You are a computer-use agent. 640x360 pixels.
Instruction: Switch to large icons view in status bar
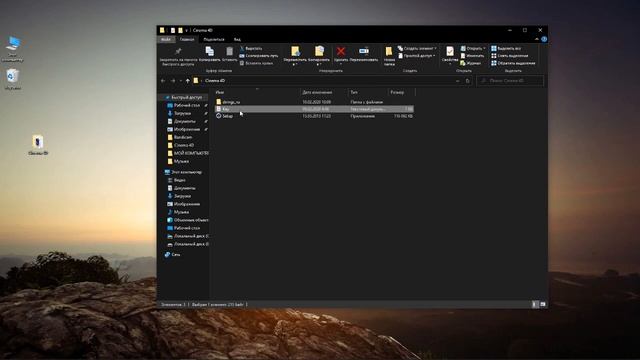543,304
